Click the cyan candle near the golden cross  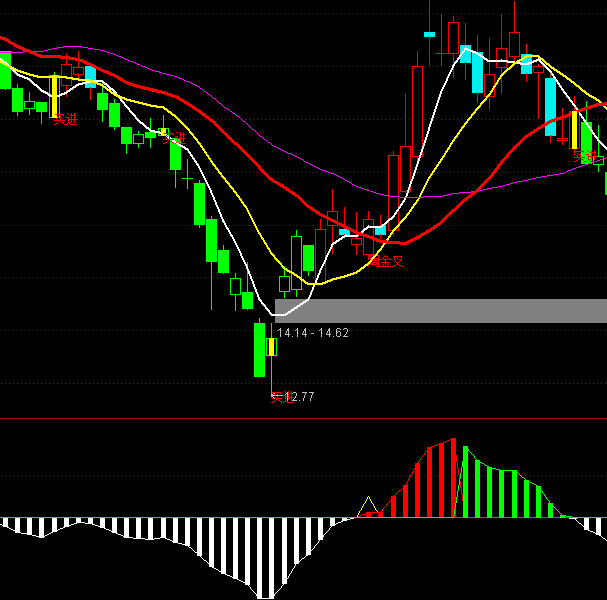[344, 232]
